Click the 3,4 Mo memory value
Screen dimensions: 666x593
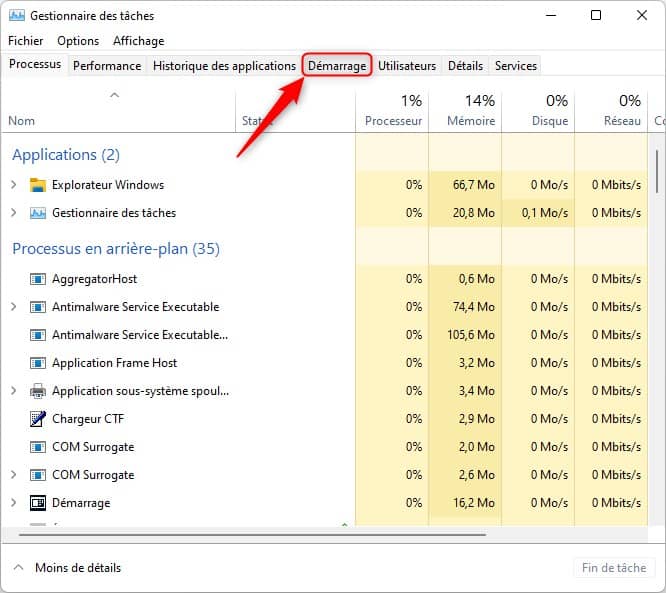pos(477,391)
